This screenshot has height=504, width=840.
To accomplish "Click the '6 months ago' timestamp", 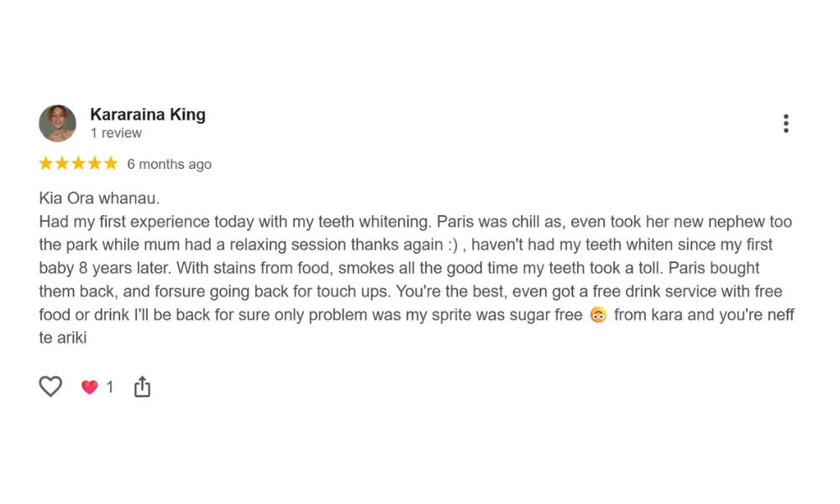I will point(169,165).
